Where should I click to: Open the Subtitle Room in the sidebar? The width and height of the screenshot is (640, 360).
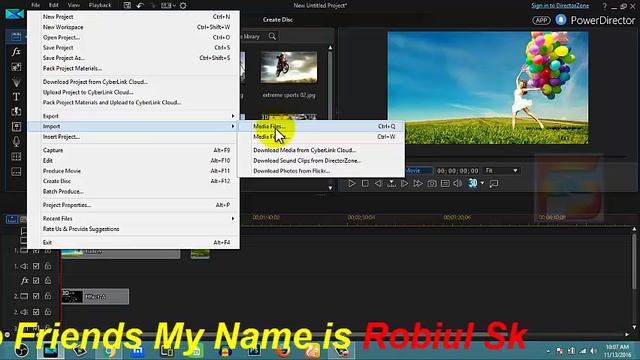(16, 171)
